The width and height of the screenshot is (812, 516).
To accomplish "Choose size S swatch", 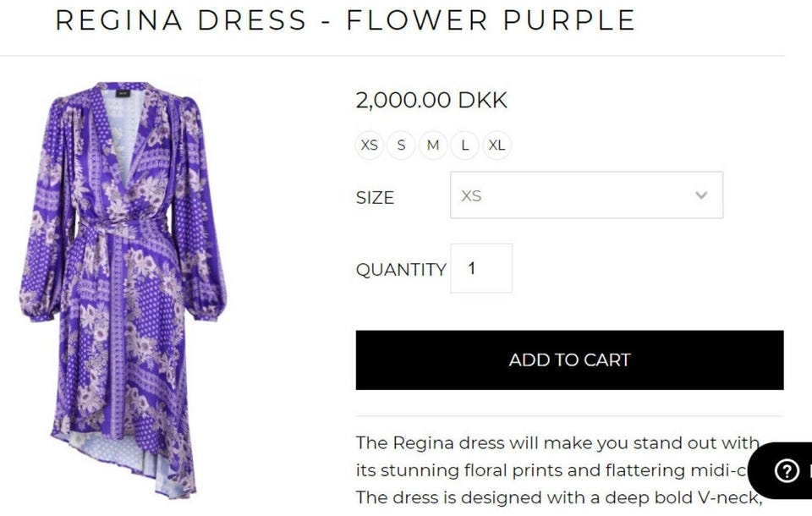I will 401,145.
